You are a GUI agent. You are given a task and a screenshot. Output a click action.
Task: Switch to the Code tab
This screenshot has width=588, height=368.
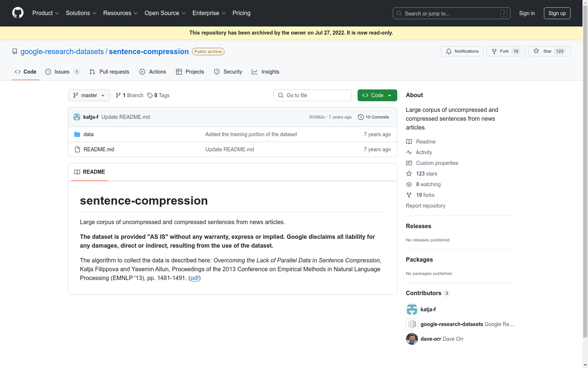26,72
